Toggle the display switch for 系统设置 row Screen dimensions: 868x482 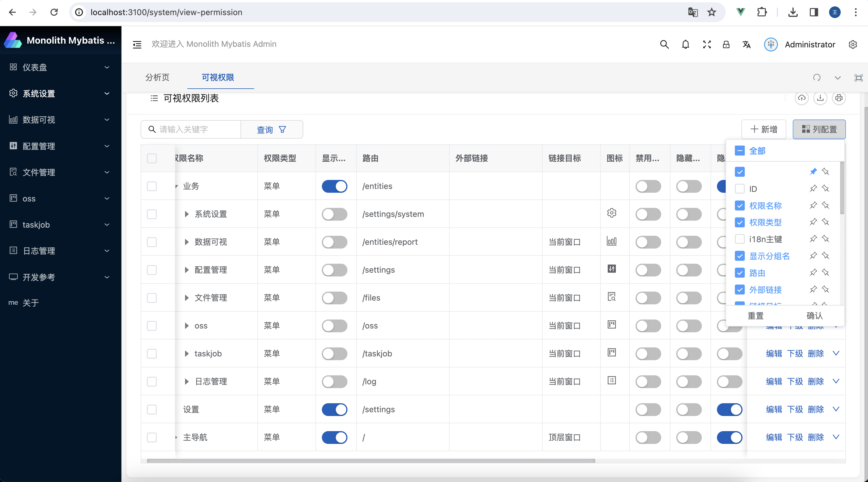(334, 214)
